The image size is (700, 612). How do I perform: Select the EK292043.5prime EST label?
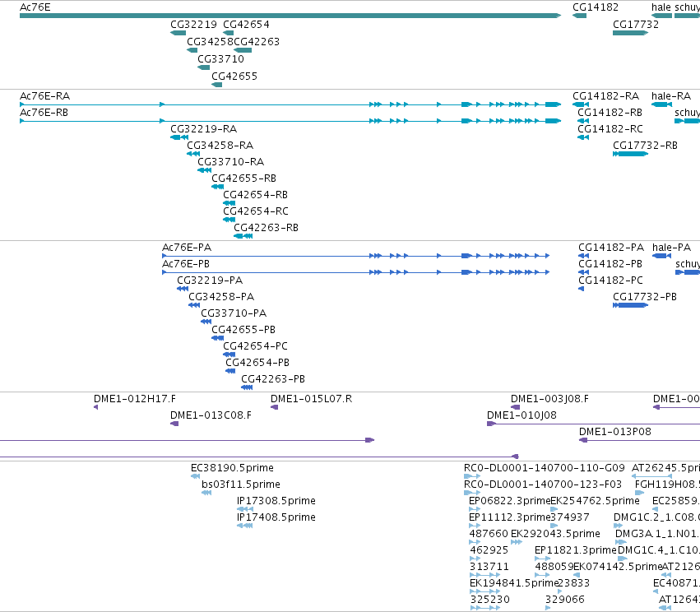[555, 534]
